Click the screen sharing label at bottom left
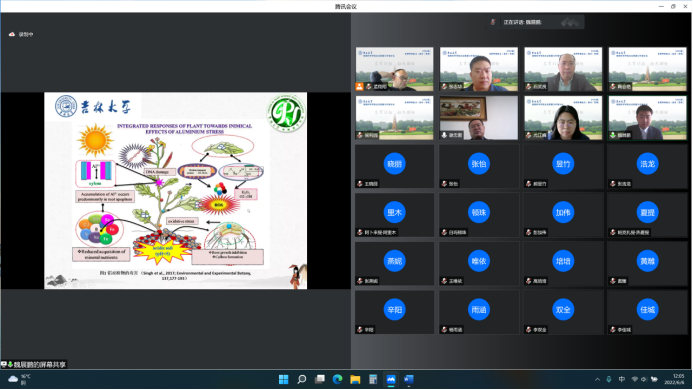The image size is (693, 390). tap(34, 365)
